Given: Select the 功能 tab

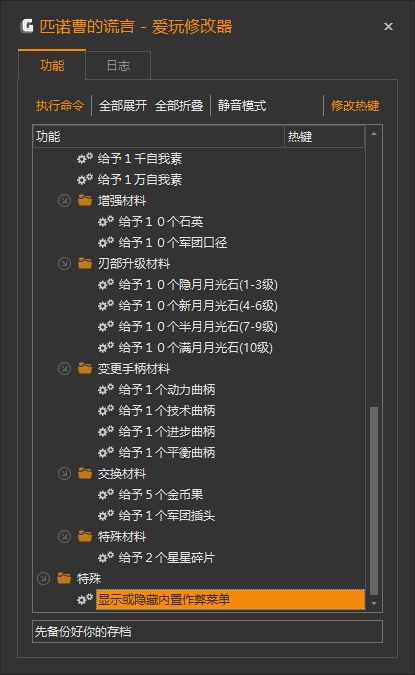Looking at the screenshot, I should pos(52,65).
